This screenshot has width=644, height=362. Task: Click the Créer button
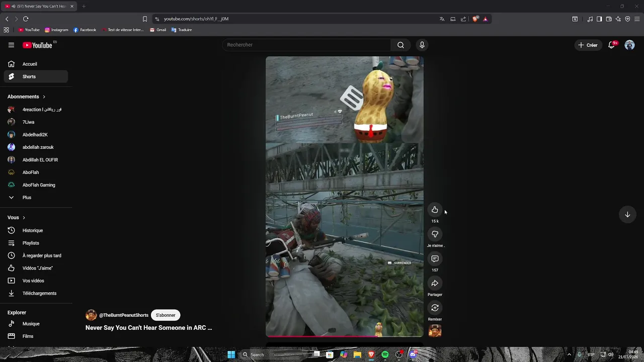pyautogui.click(x=588, y=45)
